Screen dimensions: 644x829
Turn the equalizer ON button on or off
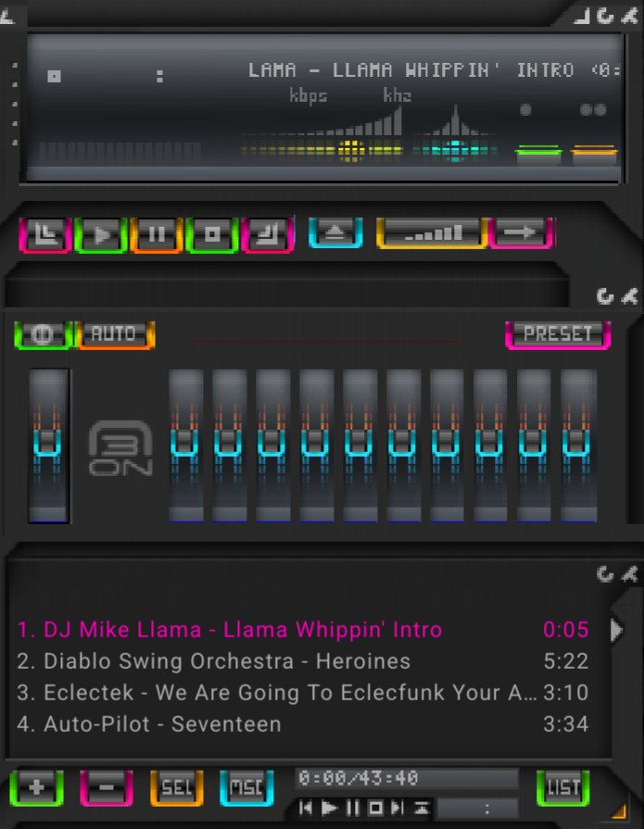click(43, 334)
